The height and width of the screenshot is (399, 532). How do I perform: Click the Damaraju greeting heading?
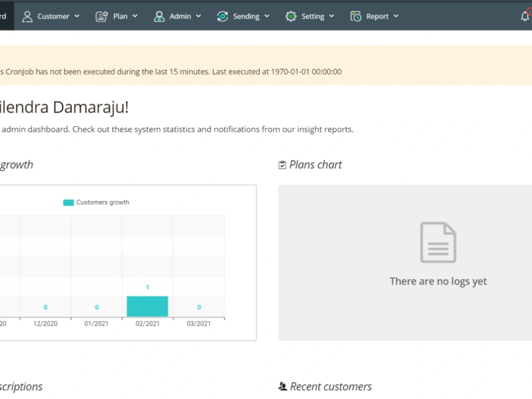[64, 107]
